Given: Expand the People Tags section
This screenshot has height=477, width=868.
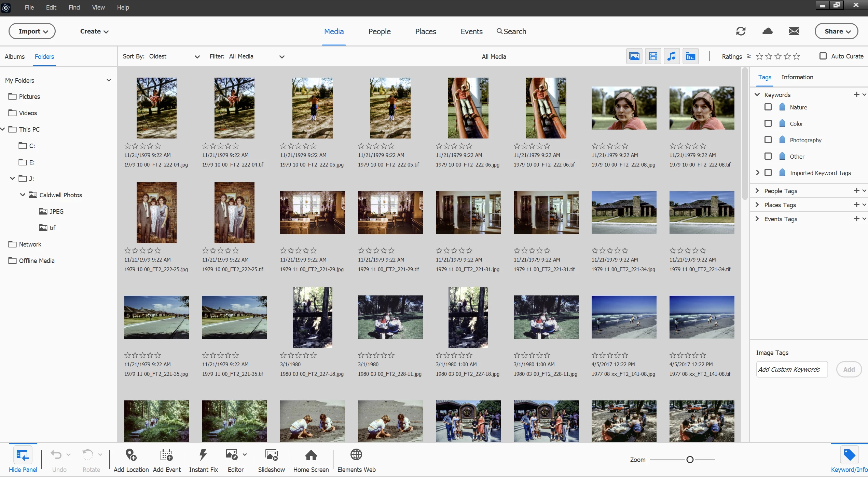Looking at the screenshot, I should tap(757, 191).
